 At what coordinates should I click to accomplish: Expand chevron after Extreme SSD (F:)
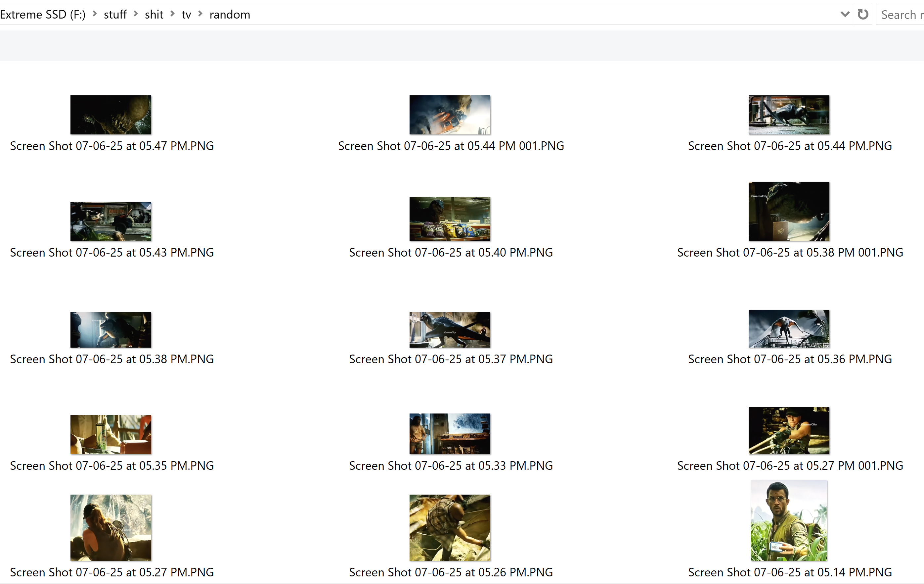coord(95,14)
